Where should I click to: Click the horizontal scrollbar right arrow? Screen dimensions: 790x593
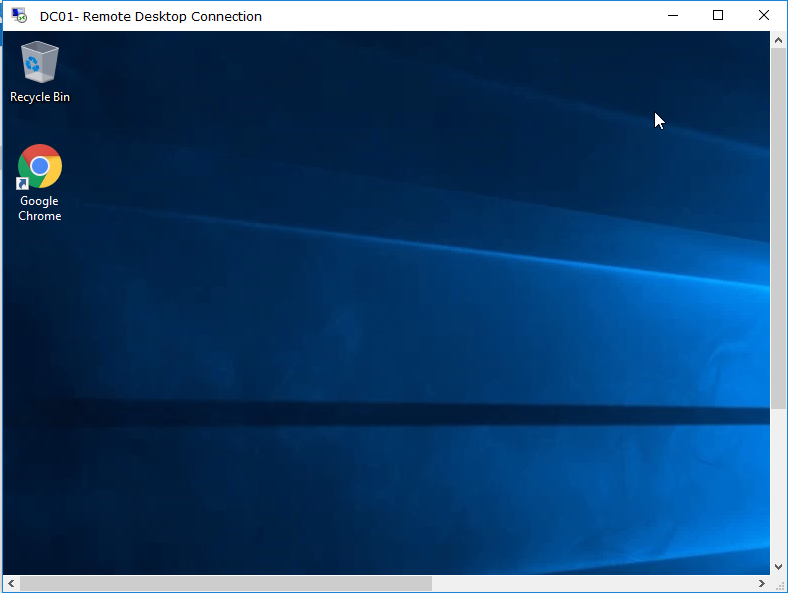761,583
